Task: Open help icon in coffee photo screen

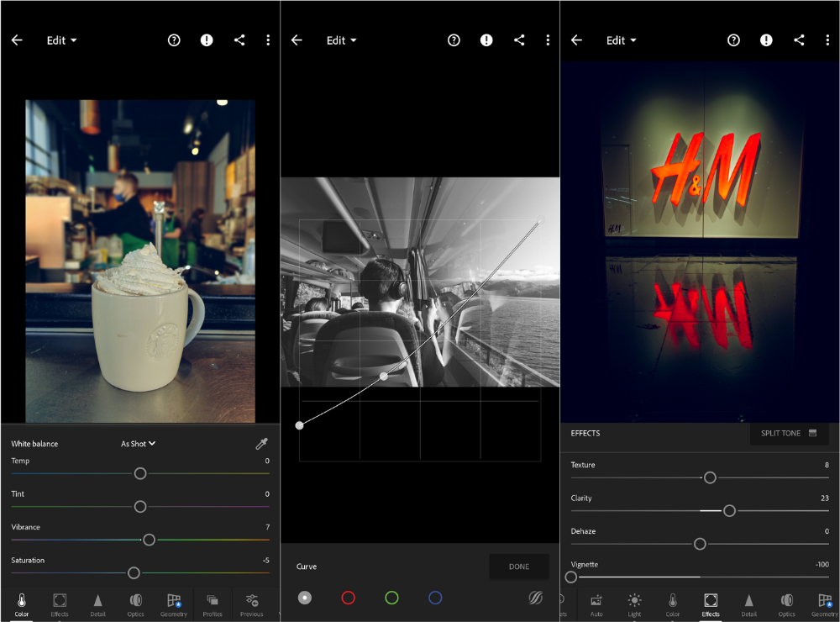Action: coord(174,40)
